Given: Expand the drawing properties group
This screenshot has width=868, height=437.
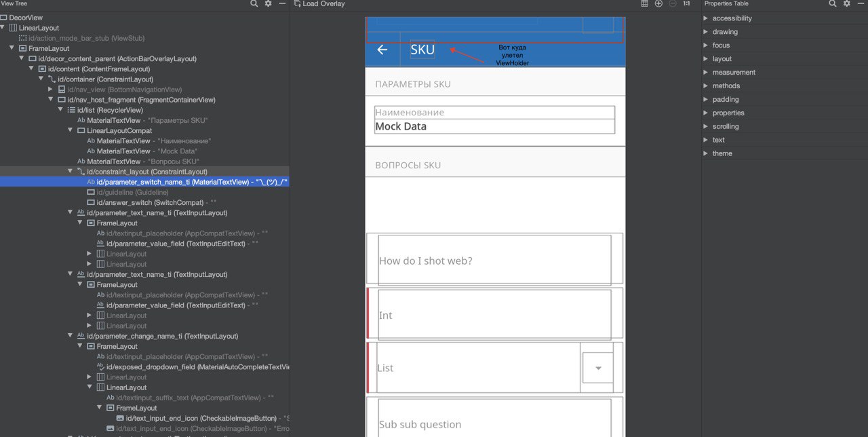Looking at the screenshot, I should (706, 32).
